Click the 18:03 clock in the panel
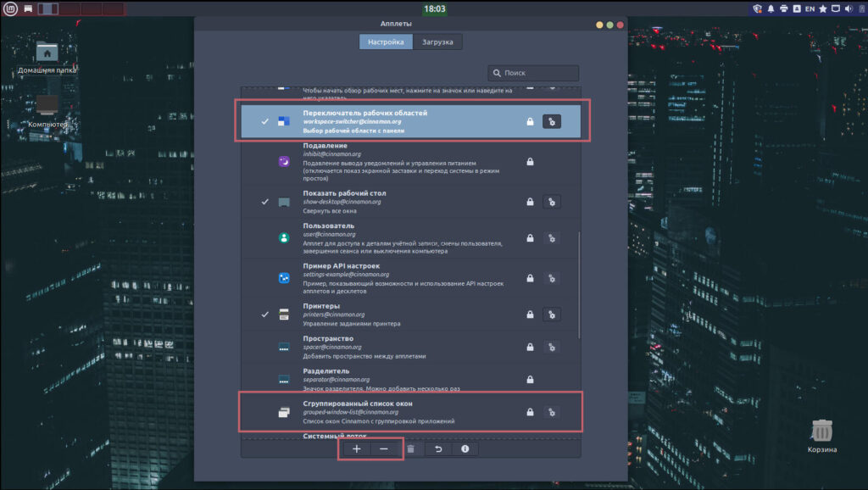The image size is (868, 490). [434, 9]
